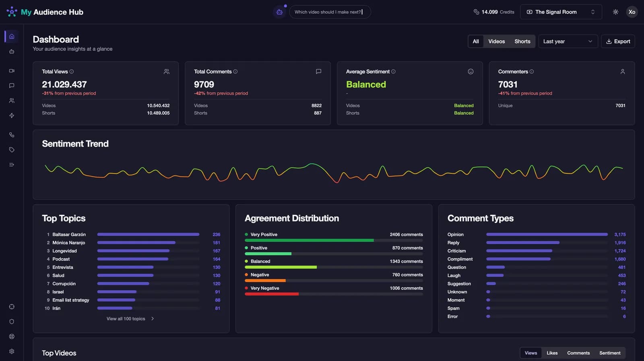The image size is (644, 361).
Task: Switch Top Videos to Likes tab
Action: click(552, 353)
